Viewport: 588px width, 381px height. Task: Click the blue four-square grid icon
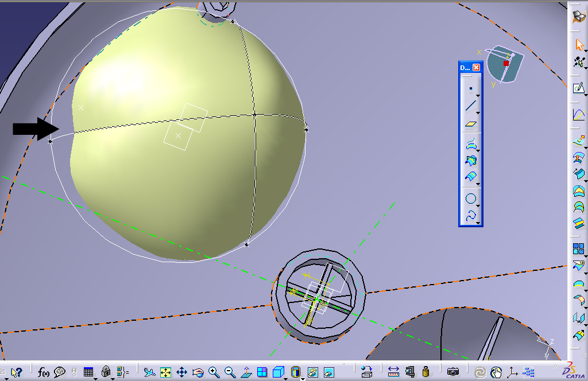coord(579,248)
